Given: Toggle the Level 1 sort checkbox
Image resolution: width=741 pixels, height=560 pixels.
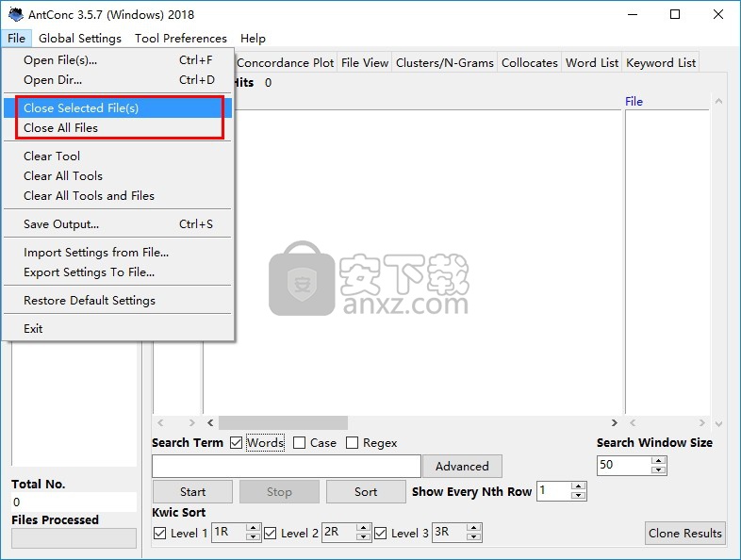Looking at the screenshot, I should click(x=159, y=533).
